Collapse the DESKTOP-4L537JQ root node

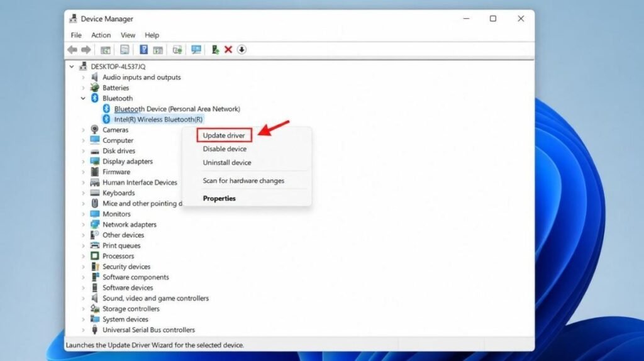(x=72, y=67)
